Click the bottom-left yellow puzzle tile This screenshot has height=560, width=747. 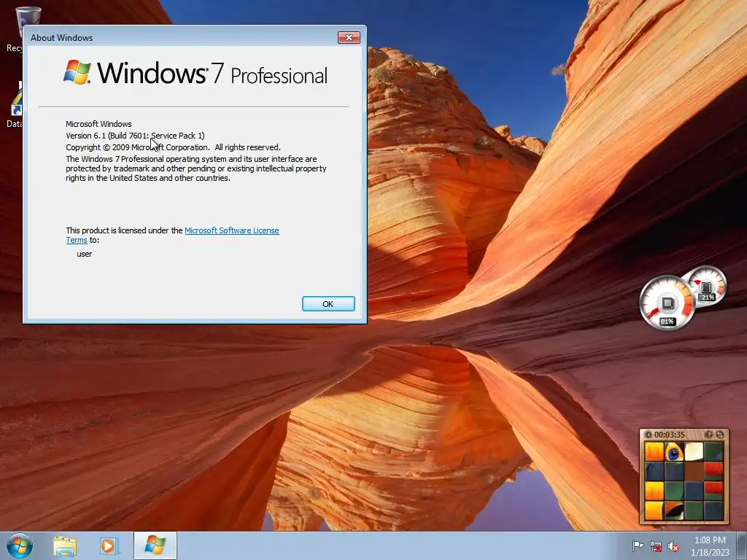654,511
